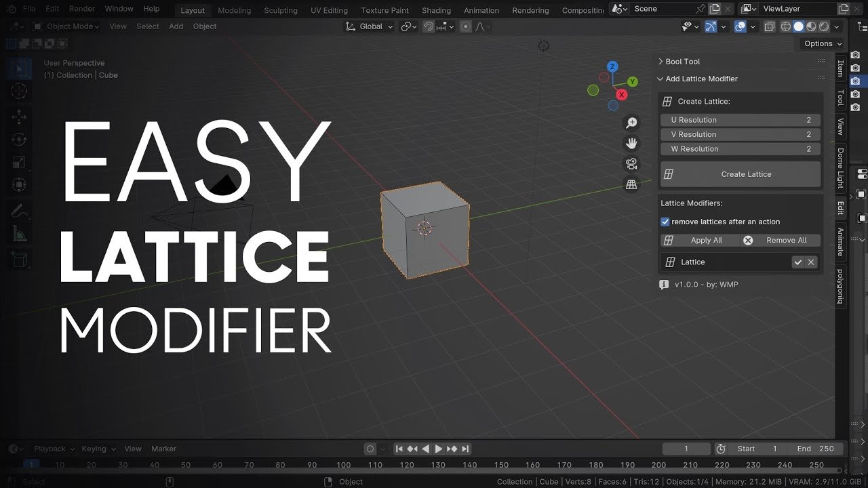
Task: Expand the Bool Tool panel
Action: point(660,62)
